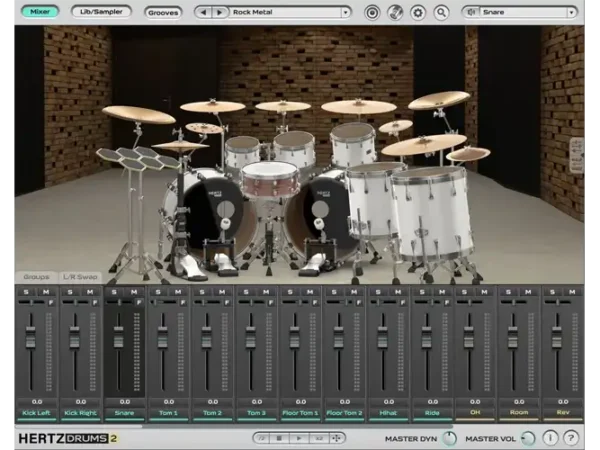600x450 pixels.
Task: Solo the Hihat channel
Action: point(378,292)
